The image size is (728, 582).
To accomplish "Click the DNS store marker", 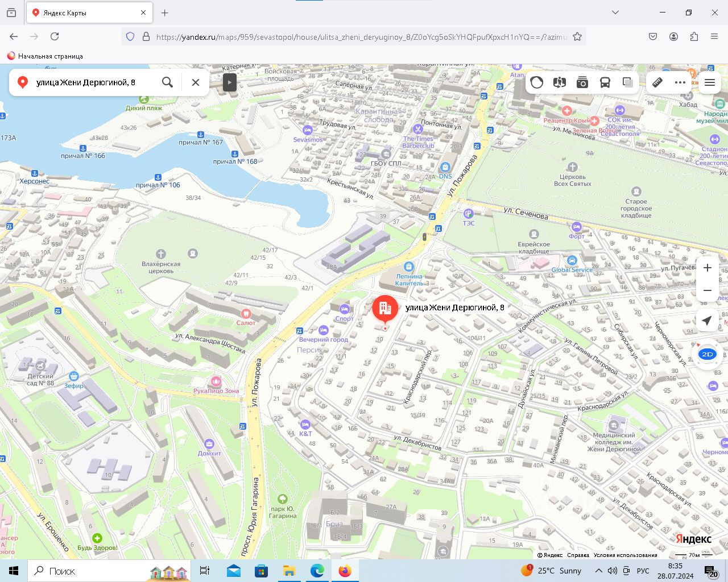I will tap(445, 167).
